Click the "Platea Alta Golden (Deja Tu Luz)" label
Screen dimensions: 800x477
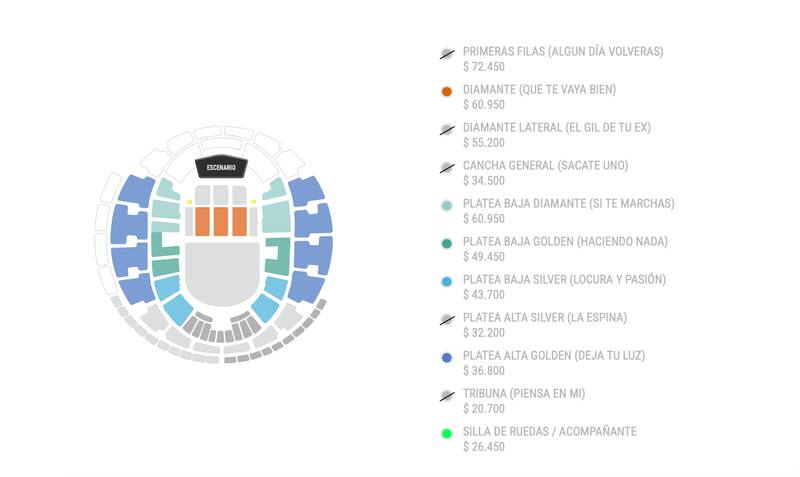(554, 356)
